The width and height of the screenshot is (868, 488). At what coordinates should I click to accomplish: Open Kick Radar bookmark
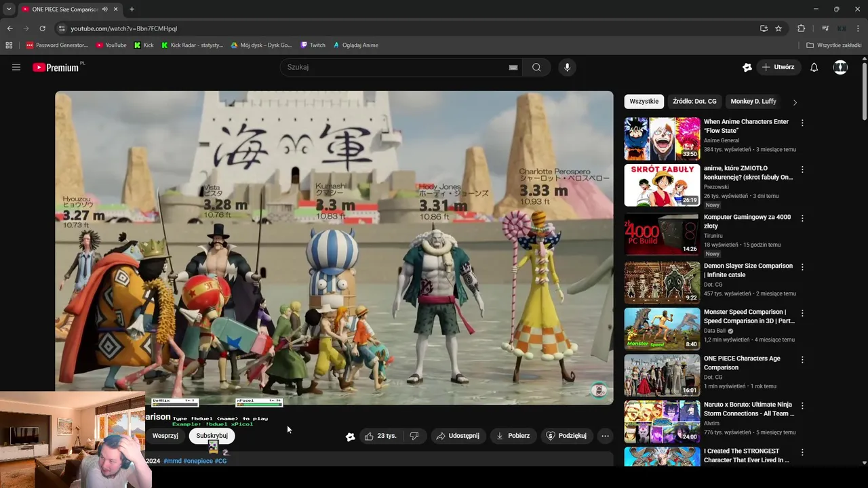pos(192,45)
